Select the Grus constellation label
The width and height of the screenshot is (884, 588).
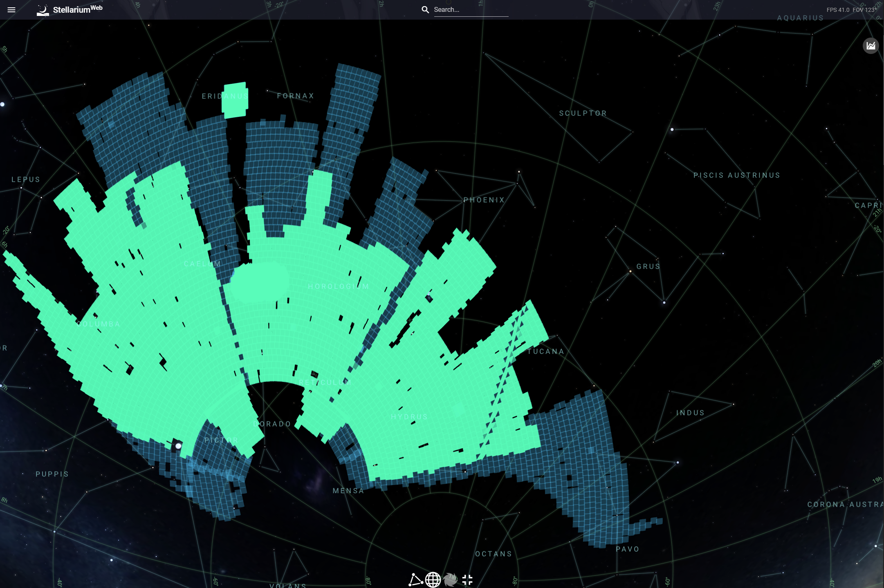648,266
